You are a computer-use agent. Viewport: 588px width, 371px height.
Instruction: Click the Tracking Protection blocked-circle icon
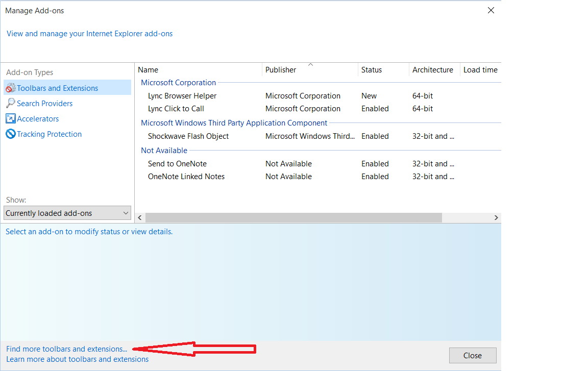(x=11, y=134)
